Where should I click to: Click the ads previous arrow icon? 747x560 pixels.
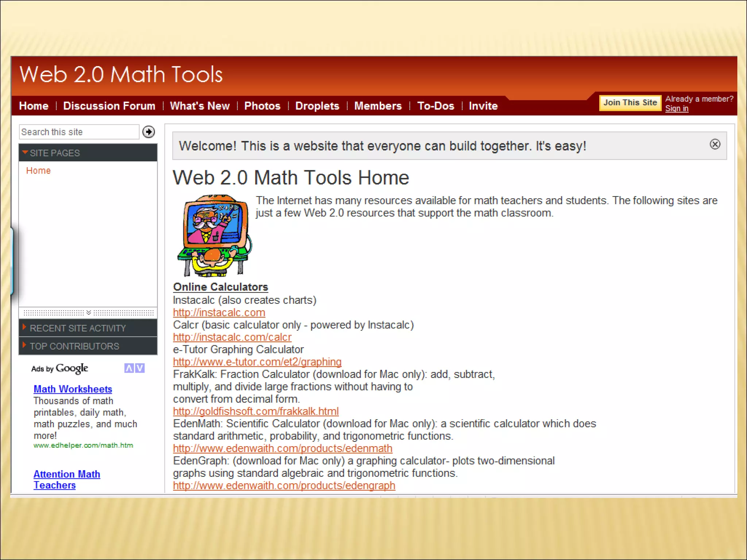(129, 368)
